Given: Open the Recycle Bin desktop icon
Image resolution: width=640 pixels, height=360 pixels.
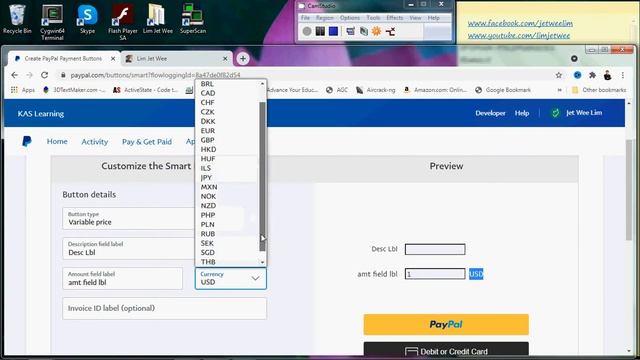Looking at the screenshot, I should pos(17,19).
